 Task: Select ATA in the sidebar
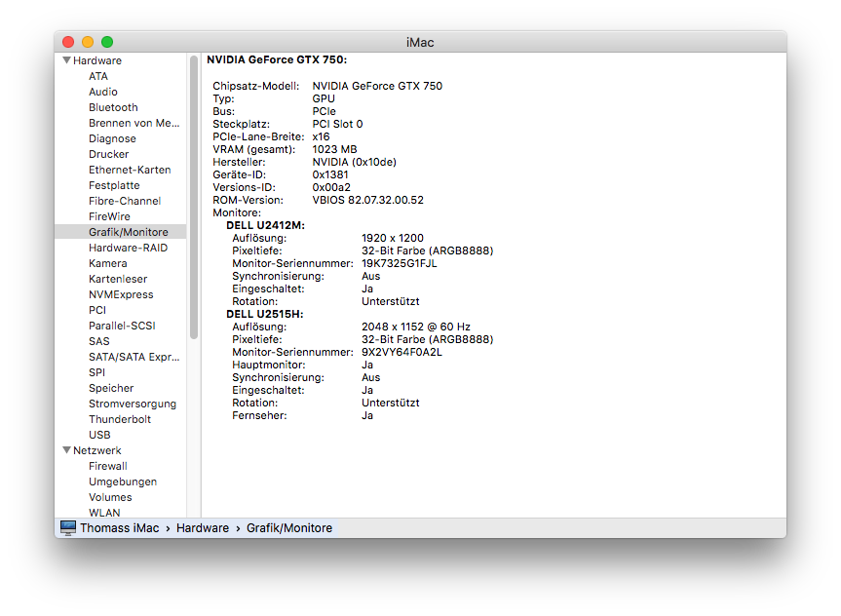(98, 76)
